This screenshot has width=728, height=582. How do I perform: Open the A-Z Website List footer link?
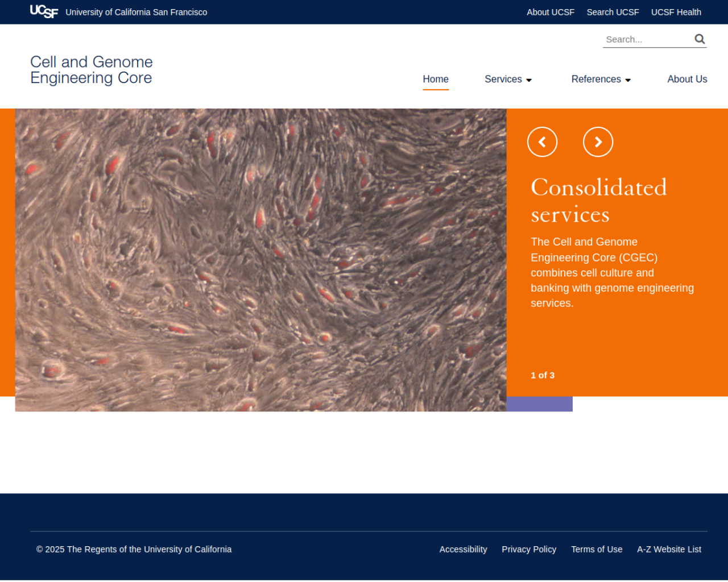click(x=669, y=549)
